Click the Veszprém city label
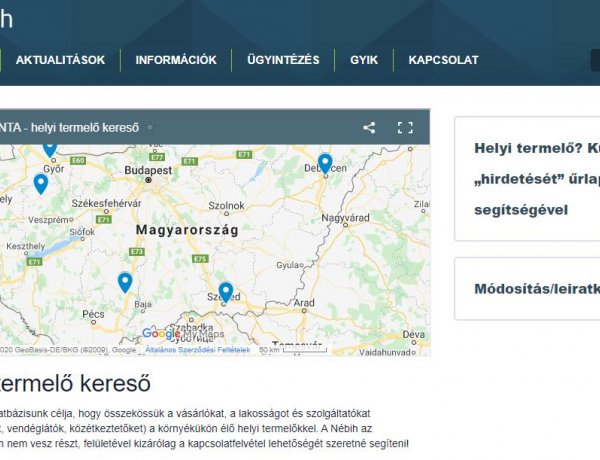Viewport: 600px width, 460px height. (48, 220)
